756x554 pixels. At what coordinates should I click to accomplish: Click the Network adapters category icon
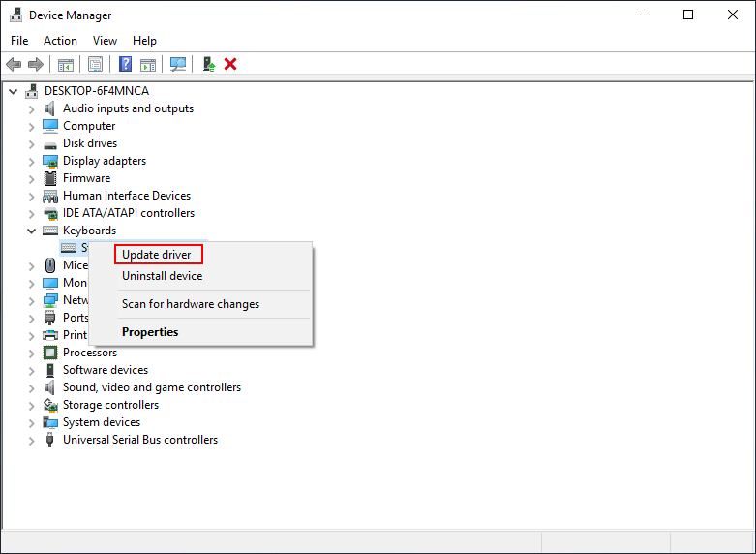pos(50,300)
